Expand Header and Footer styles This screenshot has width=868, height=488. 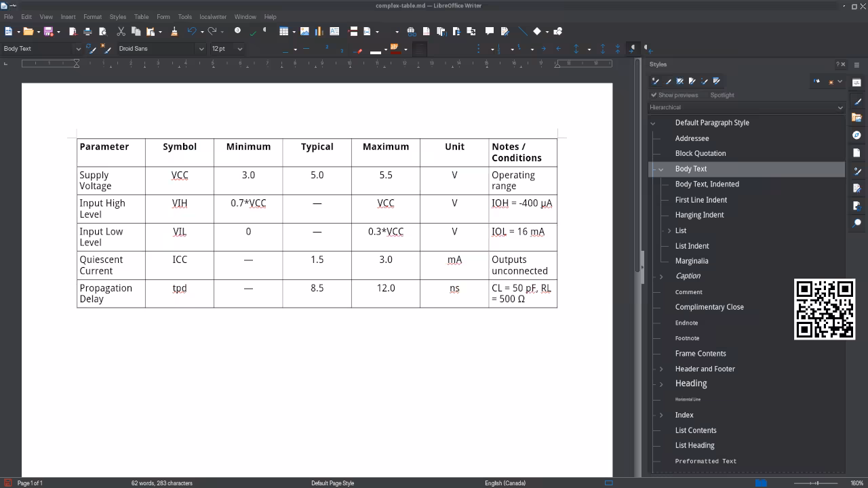[661, 369]
